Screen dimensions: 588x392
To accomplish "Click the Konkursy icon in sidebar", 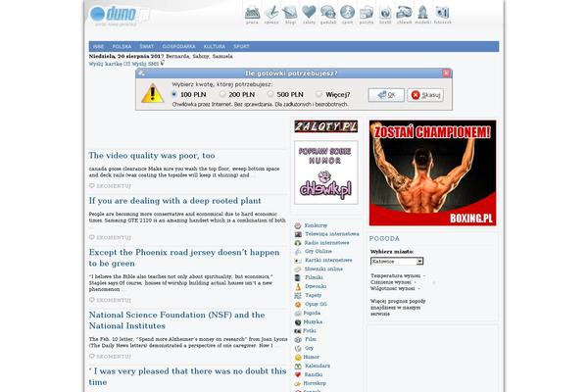I will [298, 225].
